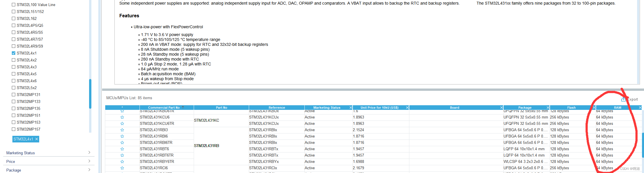Toggle the STM32L5x2 checkbox
This screenshot has height=173, width=644.
14,88
